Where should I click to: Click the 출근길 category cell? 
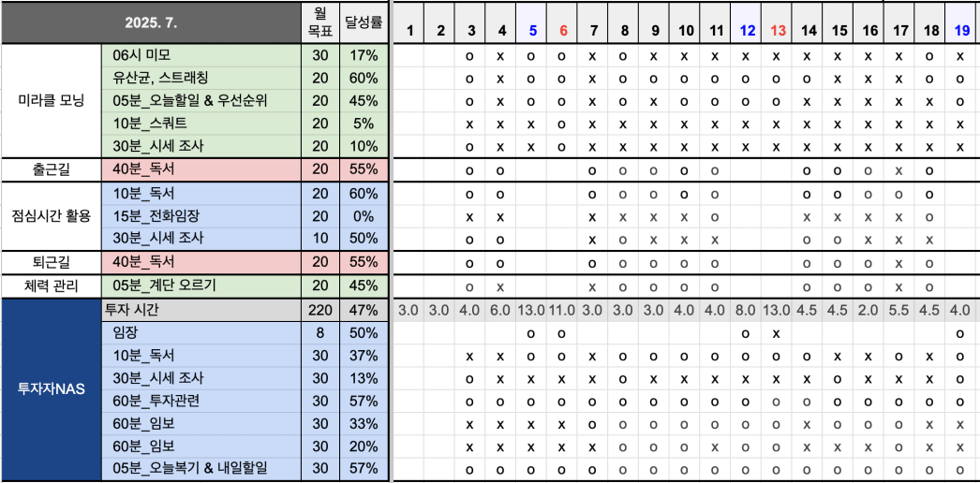[x=51, y=169]
